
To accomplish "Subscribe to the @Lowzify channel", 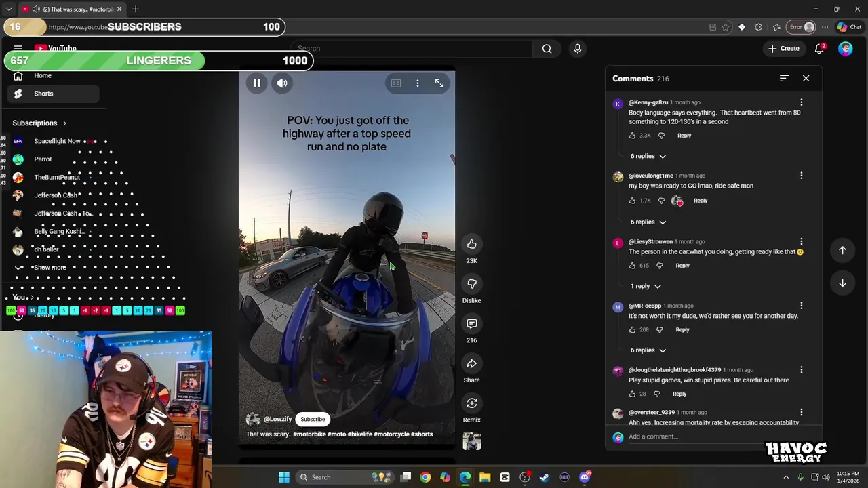I will point(313,419).
